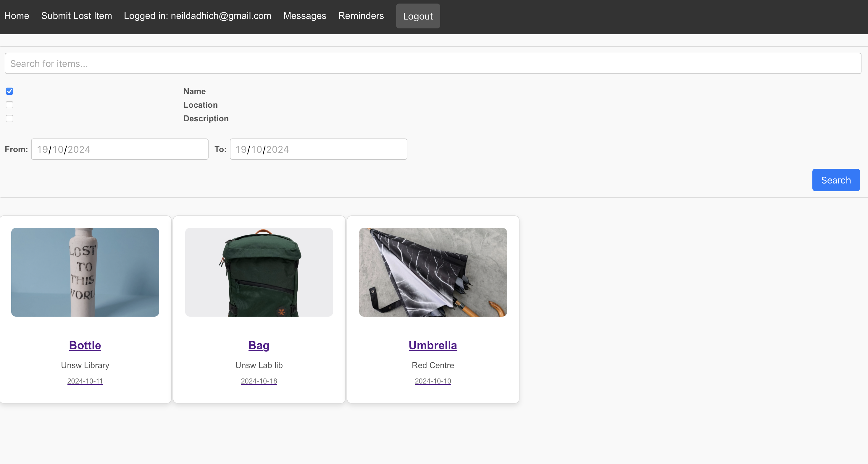Enable the Location search filter checkbox
This screenshot has height=464, width=868.
pyautogui.click(x=9, y=105)
